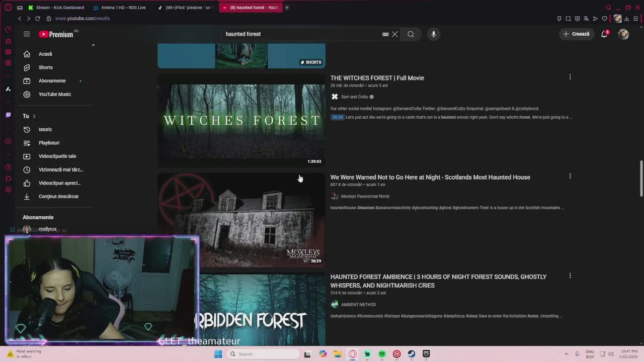
Task: Open Moxleys Paranormal World channel
Action: click(x=365, y=196)
